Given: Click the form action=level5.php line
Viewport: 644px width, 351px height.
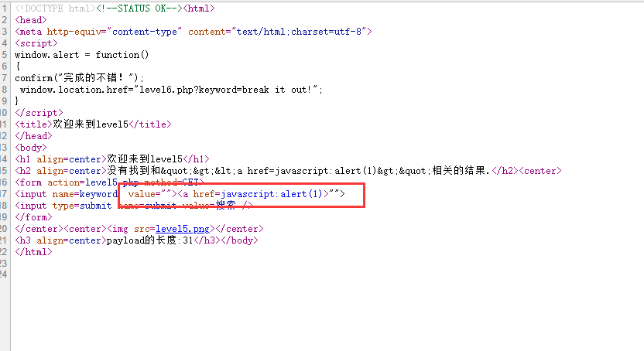Looking at the screenshot, I should (x=109, y=182).
